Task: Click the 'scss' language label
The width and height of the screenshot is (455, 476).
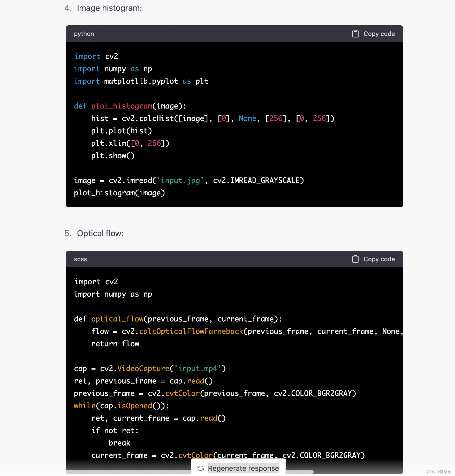Action: (80, 259)
